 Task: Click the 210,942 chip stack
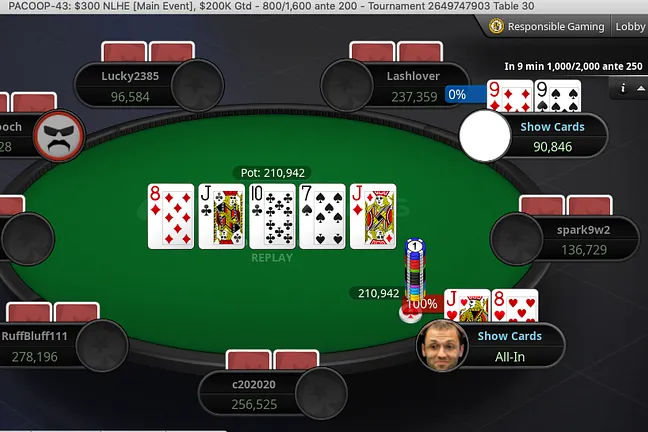point(415,270)
